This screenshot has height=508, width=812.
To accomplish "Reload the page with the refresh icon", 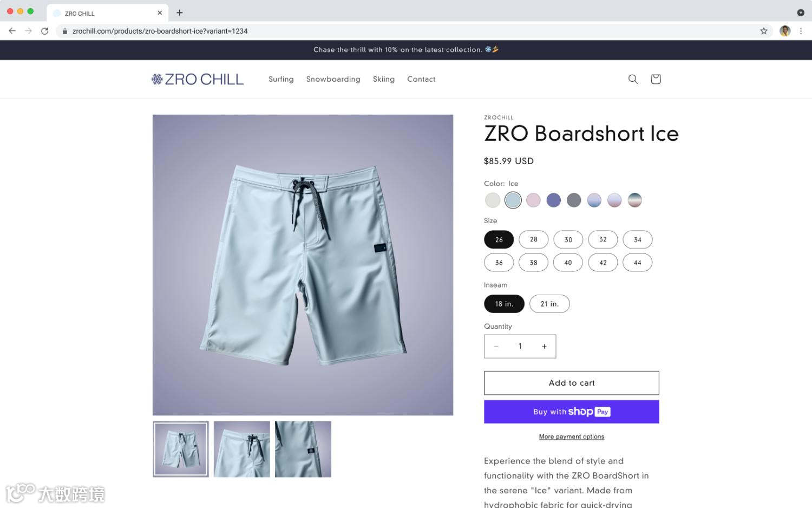I will (44, 31).
